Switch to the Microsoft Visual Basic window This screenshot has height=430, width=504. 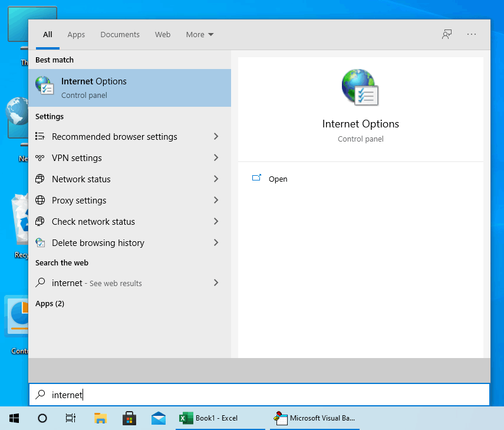point(315,418)
